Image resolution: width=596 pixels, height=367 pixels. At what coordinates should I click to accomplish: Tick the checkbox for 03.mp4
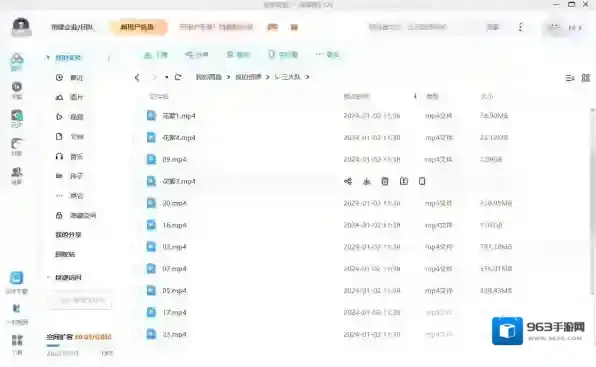137,247
